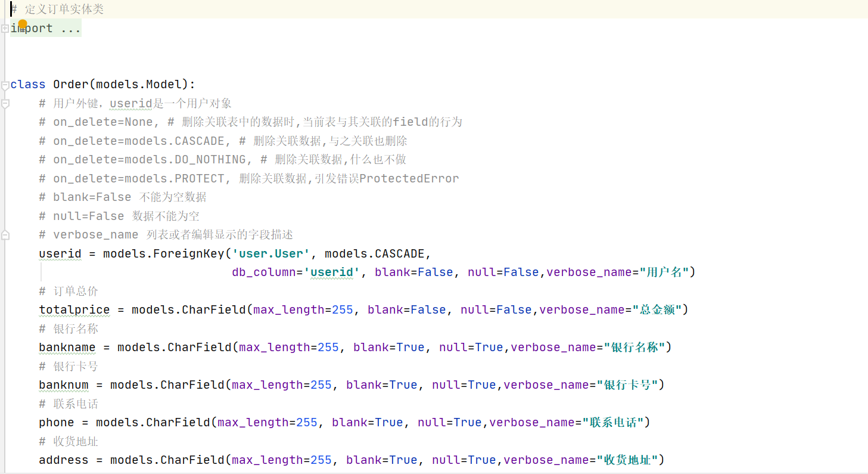Click the comment "# 银行卡号"

pos(69,366)
